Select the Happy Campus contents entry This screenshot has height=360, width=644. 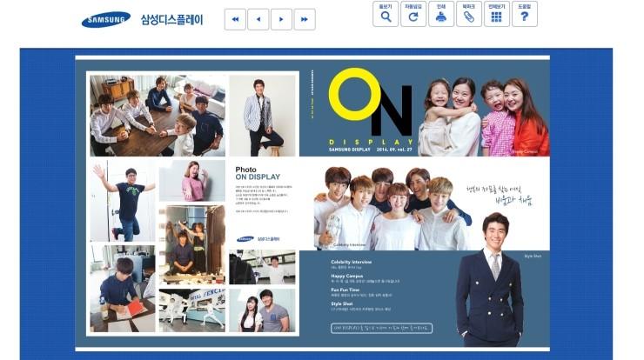[365, 278]
